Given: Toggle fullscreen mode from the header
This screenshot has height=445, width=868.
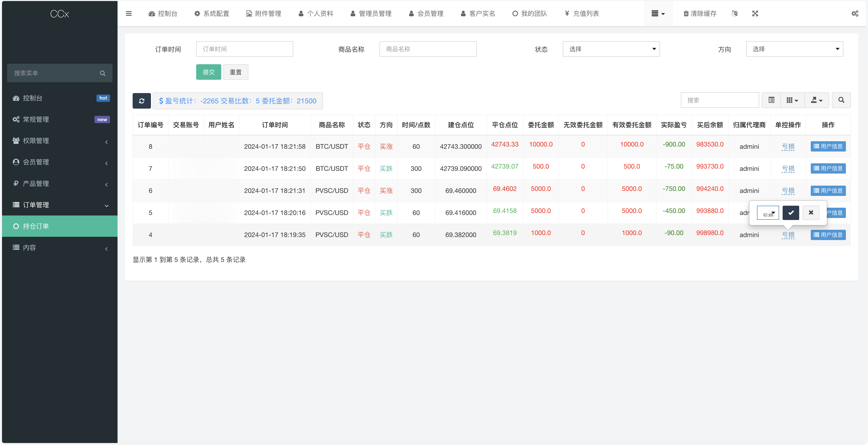Looking at the screenshot, I should (x=755, y=14).
